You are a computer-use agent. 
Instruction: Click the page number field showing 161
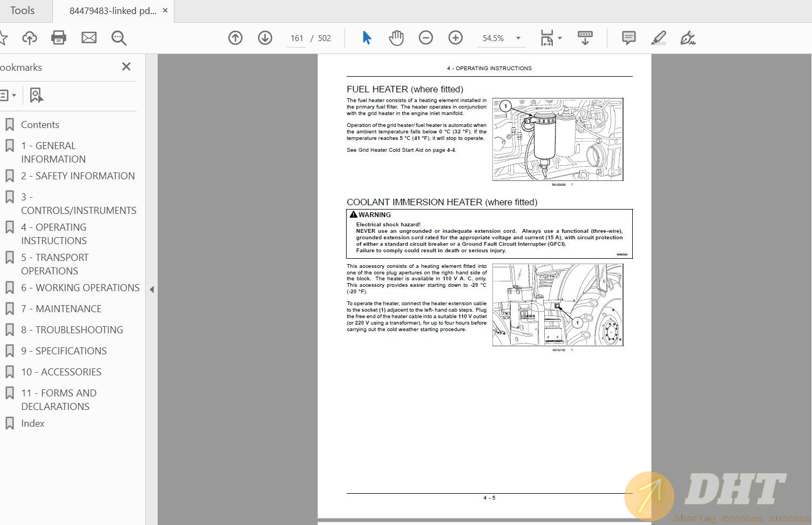tap(296, 38)
